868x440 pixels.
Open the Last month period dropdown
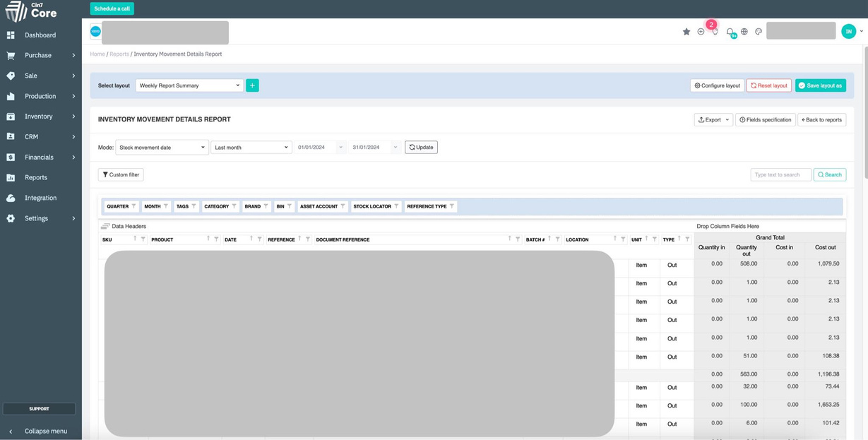pyautogui.click(x=251, y=148)
